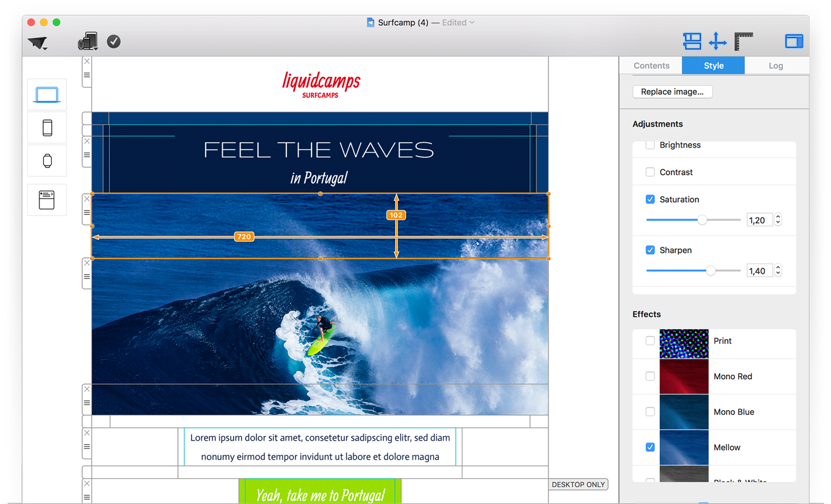Disable the Sharpen checkbox
Screen dimensions: 831x504
point(650,250)
